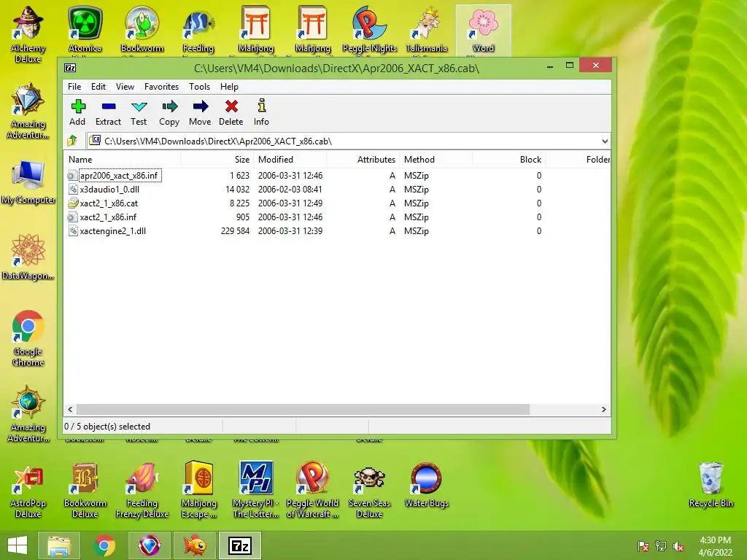
Task: Open Talismania desktop shortcut
Action: click(x=426, y=29)
